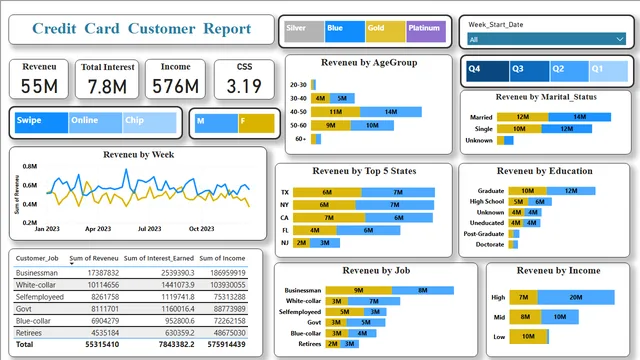
Task: Click the Post-Graduate education label
Action: click(x=484, y=234)
